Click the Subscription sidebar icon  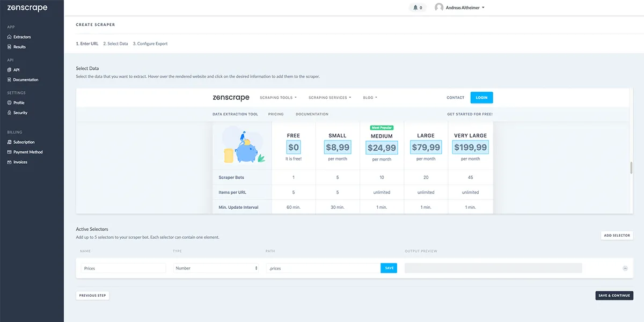pos(9,142)
